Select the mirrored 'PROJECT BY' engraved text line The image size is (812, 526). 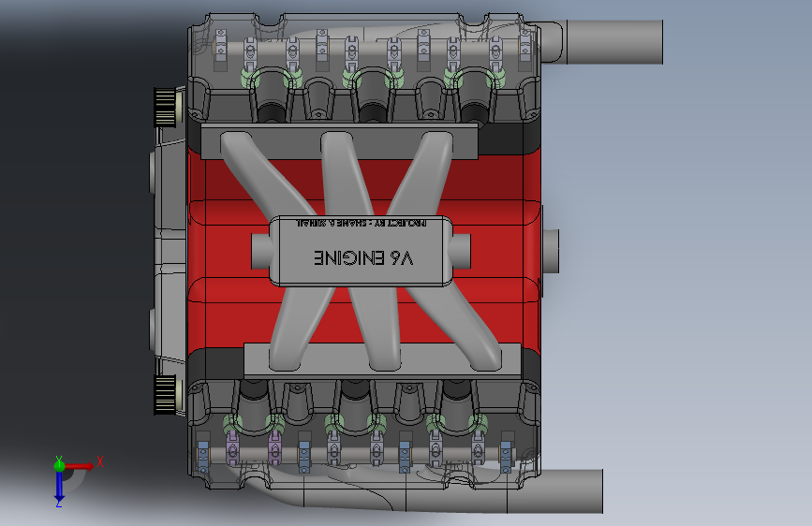362,223
